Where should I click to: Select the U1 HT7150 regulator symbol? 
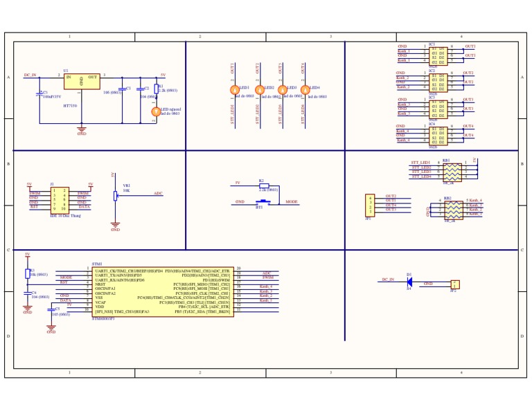pos(82,82)
